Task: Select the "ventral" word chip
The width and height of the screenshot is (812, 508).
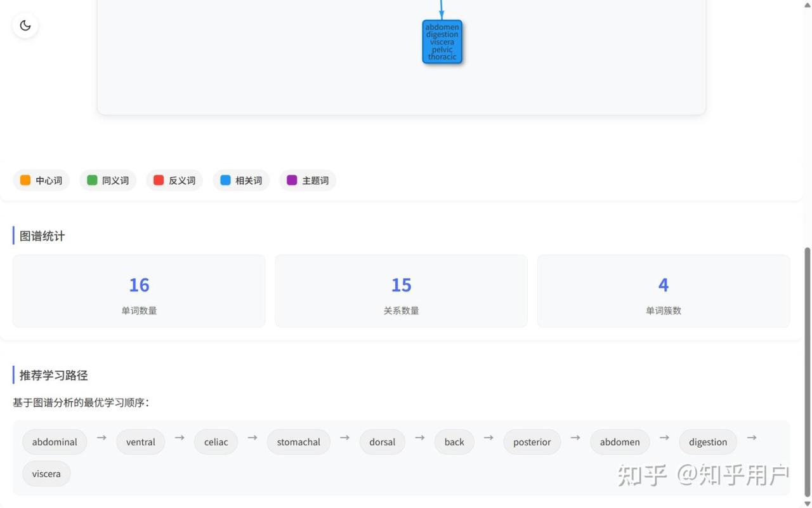Action: pyautogui.click(x=140, y=442)
